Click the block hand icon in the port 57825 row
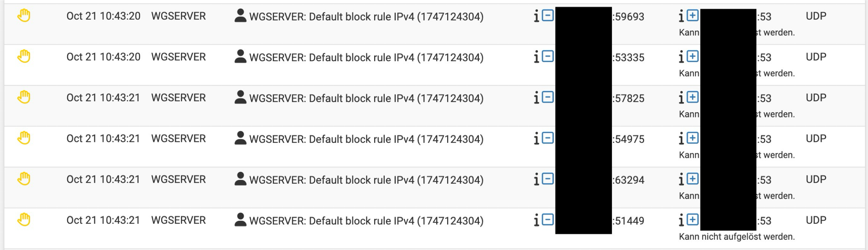 [x=24, y=98]
